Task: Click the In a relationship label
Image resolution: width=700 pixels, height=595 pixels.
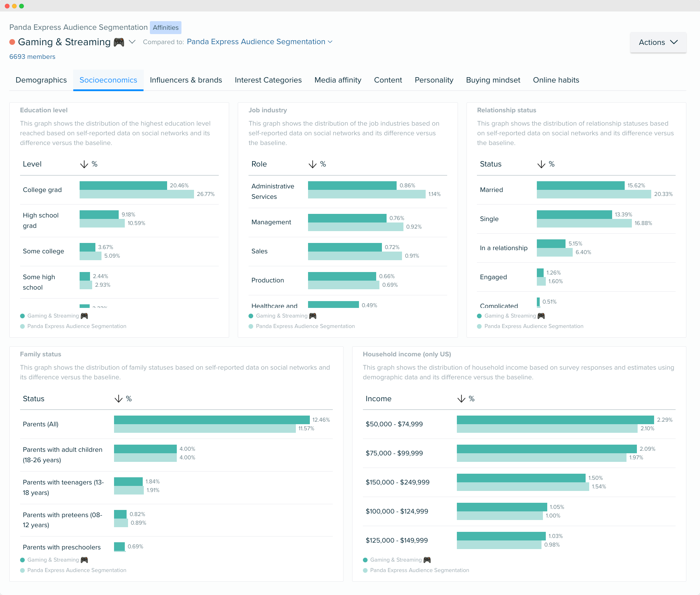Action: pos(504,248)
